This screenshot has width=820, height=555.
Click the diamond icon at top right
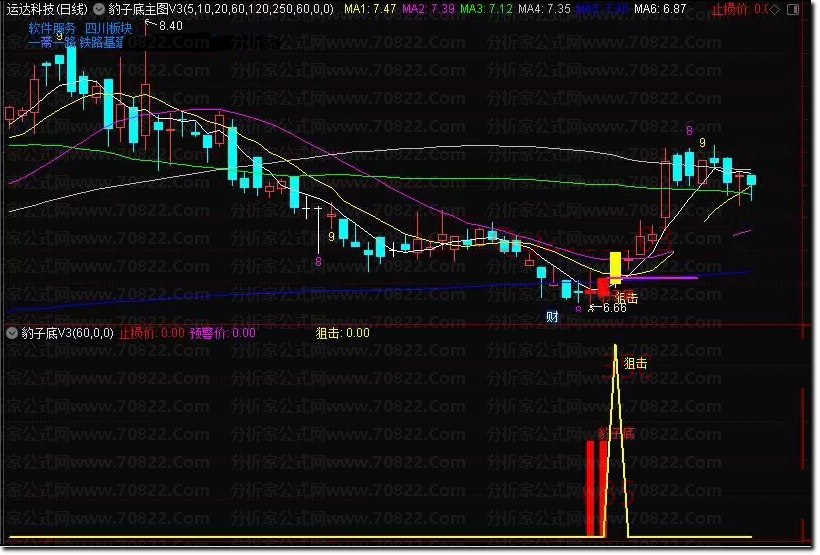775,9
